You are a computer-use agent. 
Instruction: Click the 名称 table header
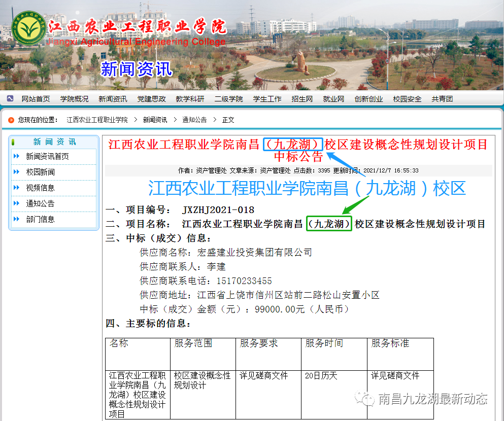[x=119, y=343]
